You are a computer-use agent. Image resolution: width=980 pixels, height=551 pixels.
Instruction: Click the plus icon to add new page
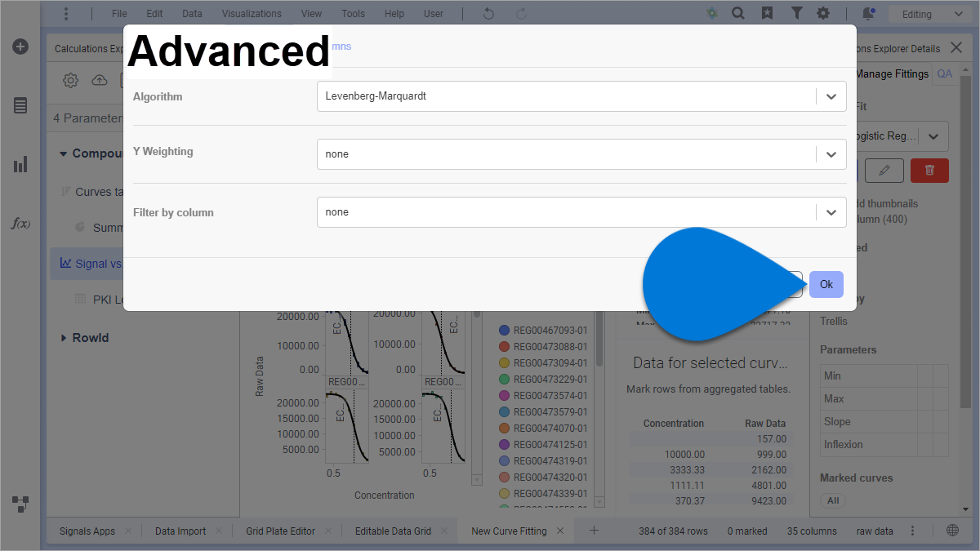594,531
